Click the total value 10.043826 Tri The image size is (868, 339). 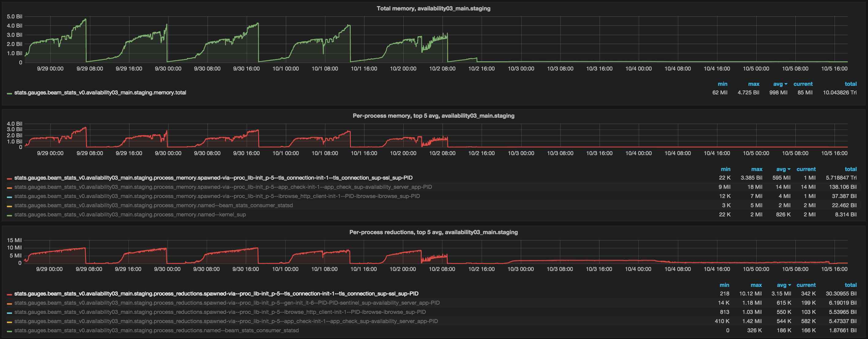[840, 93]
